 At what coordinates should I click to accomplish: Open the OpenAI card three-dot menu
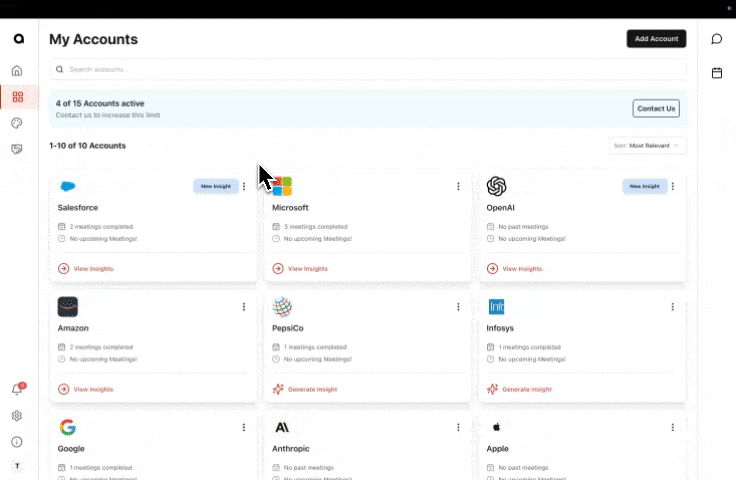tap(673, 186)
